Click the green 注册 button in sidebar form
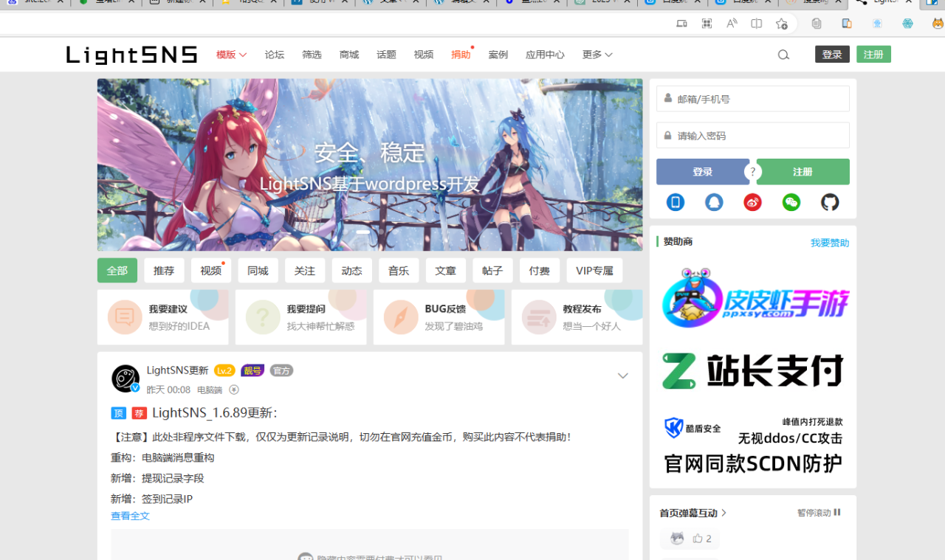The height and width of the screenshot is (560, 945). (803, 172)
